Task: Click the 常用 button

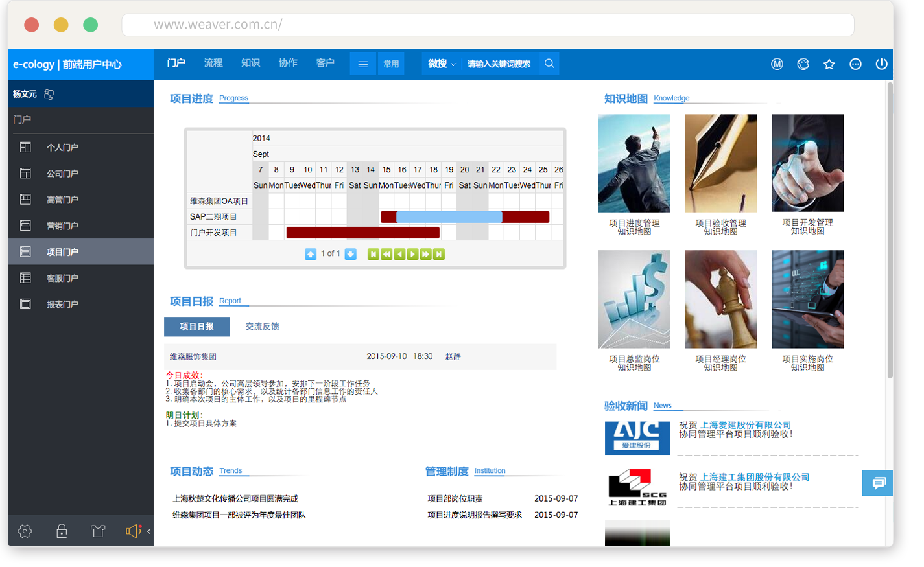Action: tap(391, 64)
